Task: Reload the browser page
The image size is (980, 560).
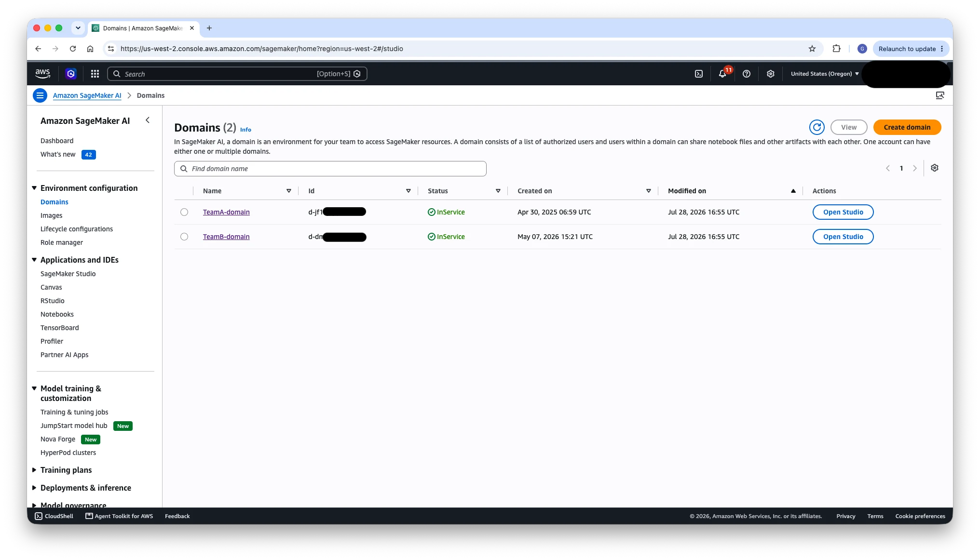Action: (x=73, y=49)
